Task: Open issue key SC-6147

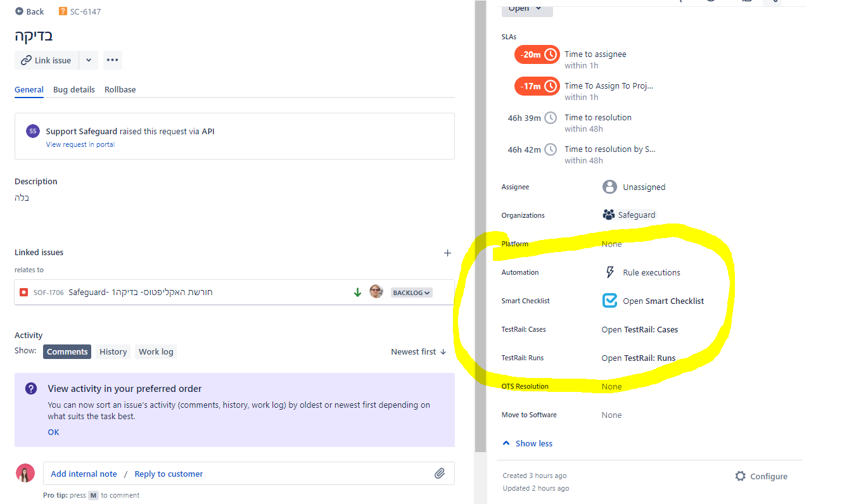Action: click(x=85, y=11)
